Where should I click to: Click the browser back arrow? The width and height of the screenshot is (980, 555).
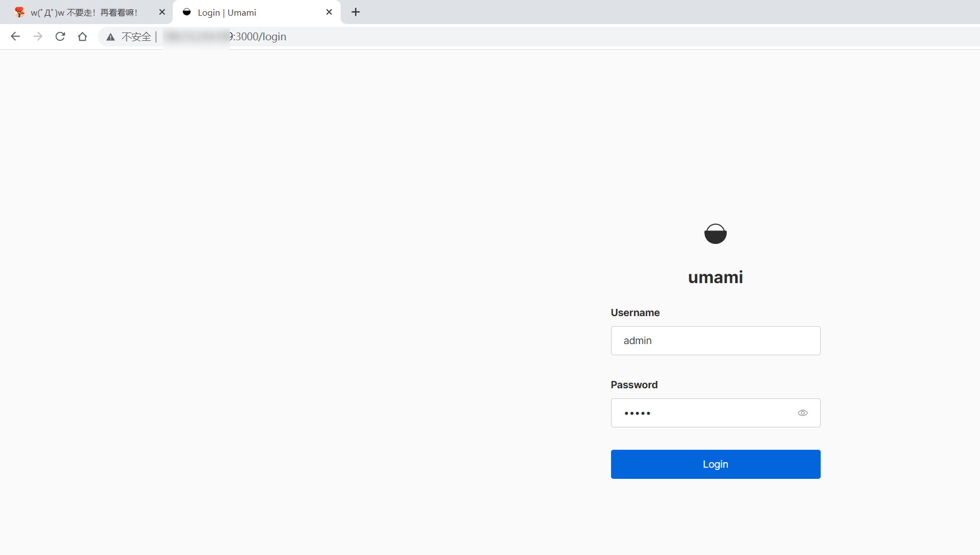click(15, 36)
